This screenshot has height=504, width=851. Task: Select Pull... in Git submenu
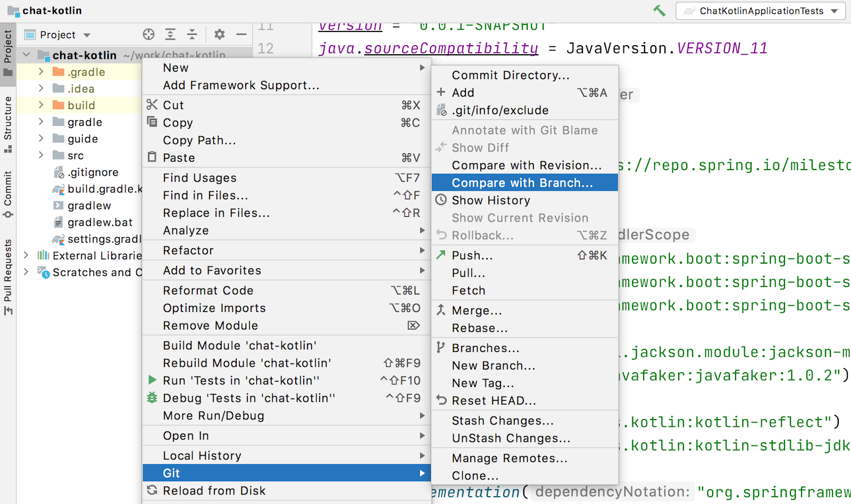coord(525,273)
